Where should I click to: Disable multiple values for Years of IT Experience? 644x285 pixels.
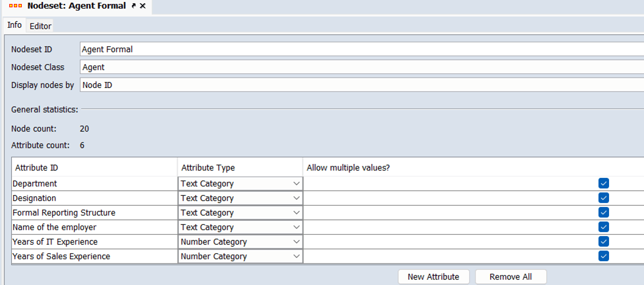[603, 242]
